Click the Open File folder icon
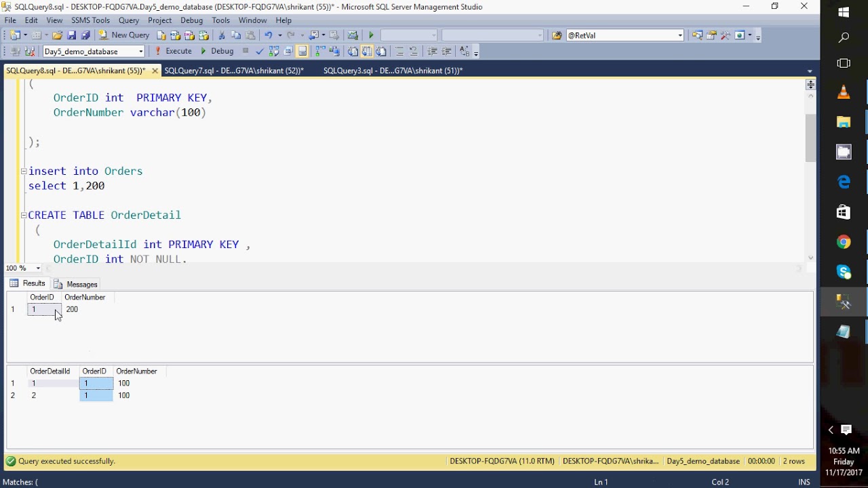Screen dimensions: 868x488 [58, 35]
